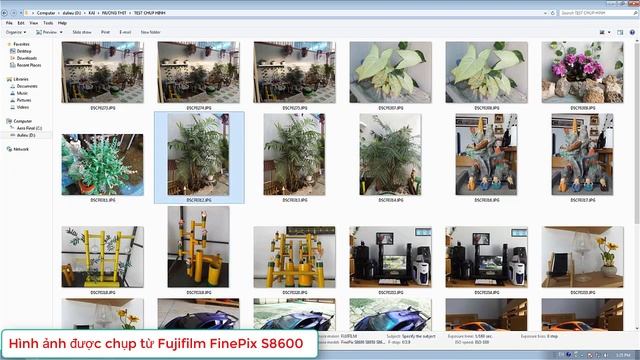Open Downloads in Favorites
Image resolution: width=640 pixels, height=360 pixels.
pyautogui.click(x=26, y=58)
